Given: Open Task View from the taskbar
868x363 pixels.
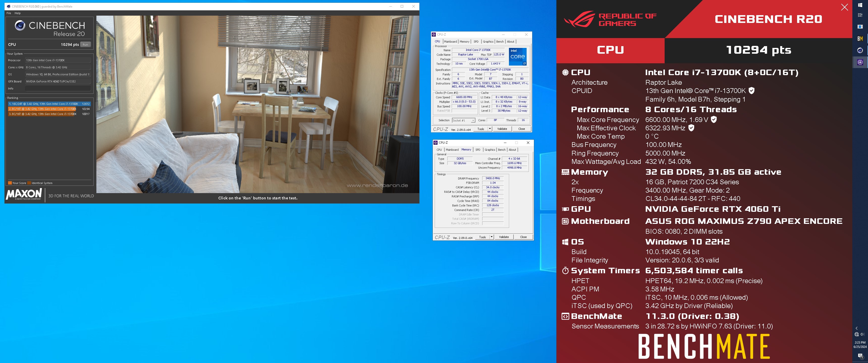Looking at the screenshot, I should click(860, 15).
